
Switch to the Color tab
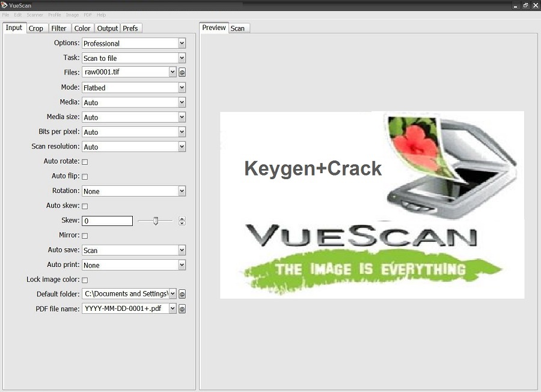[82, 28]
